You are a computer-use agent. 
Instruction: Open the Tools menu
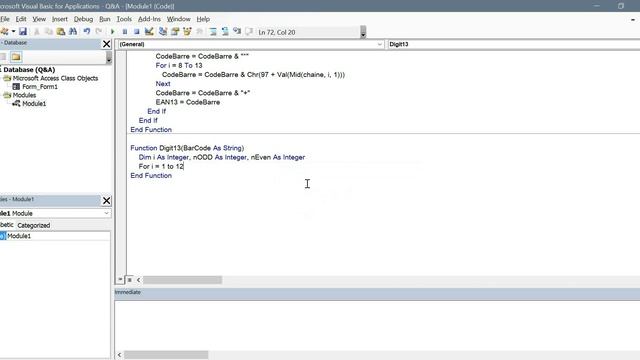coord(124,19)
